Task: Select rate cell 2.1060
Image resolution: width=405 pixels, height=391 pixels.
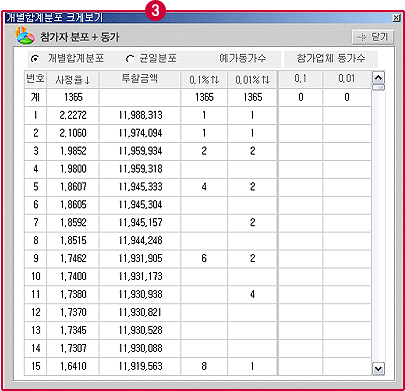Action: pyautogui.click(x=73, y=133)
